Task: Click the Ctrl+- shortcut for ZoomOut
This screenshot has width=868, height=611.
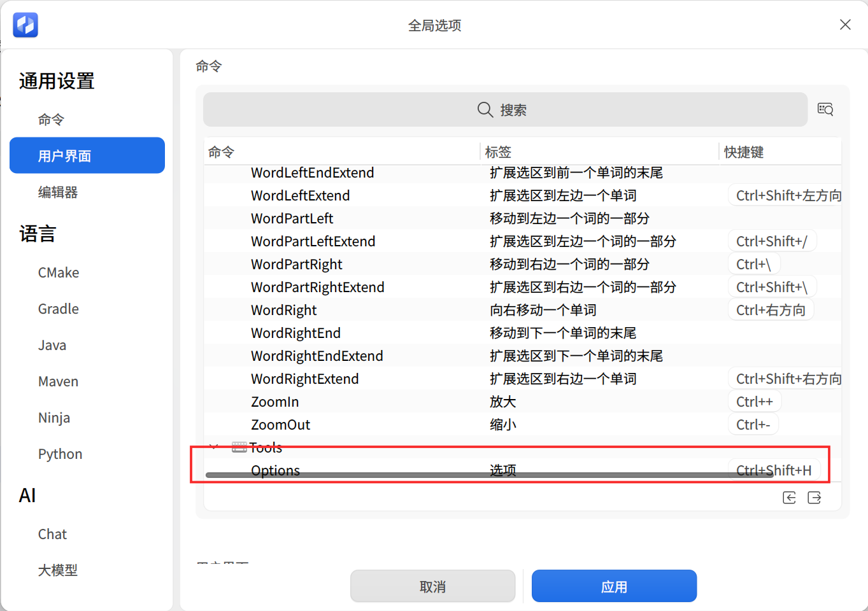Action: pyautogui.click(x=753, y=425)
